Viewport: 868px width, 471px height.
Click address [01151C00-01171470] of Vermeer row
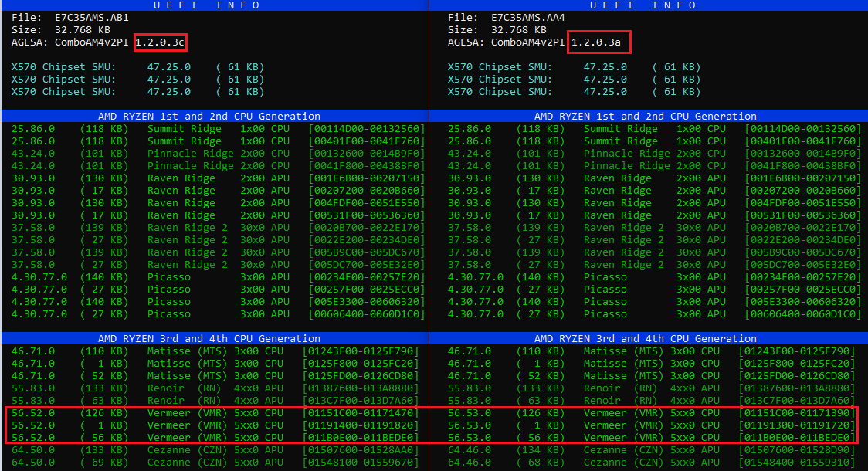tap(361, 413)
